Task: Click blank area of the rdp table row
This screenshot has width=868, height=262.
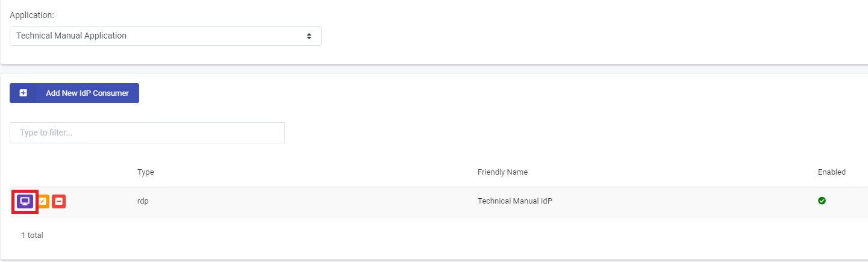Action: click(x=313, y=201)
